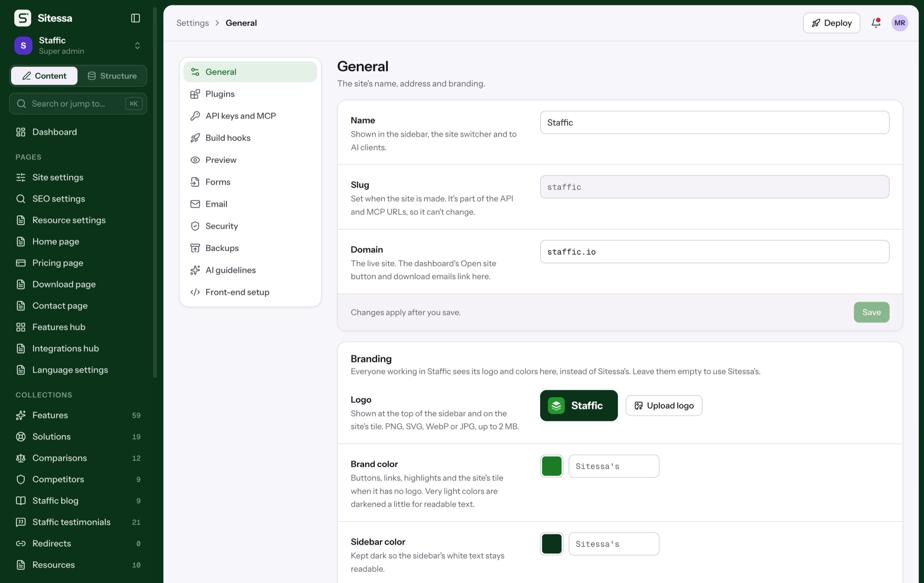Screen dimensions: 924x583
Task: Click the Preview eye icon
Action: [x=195, y=160]
